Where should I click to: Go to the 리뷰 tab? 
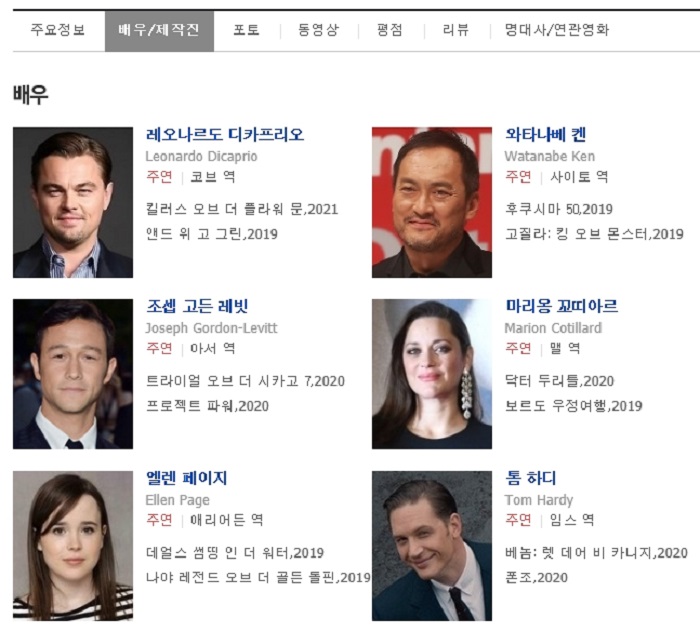[x=456, y=30]
